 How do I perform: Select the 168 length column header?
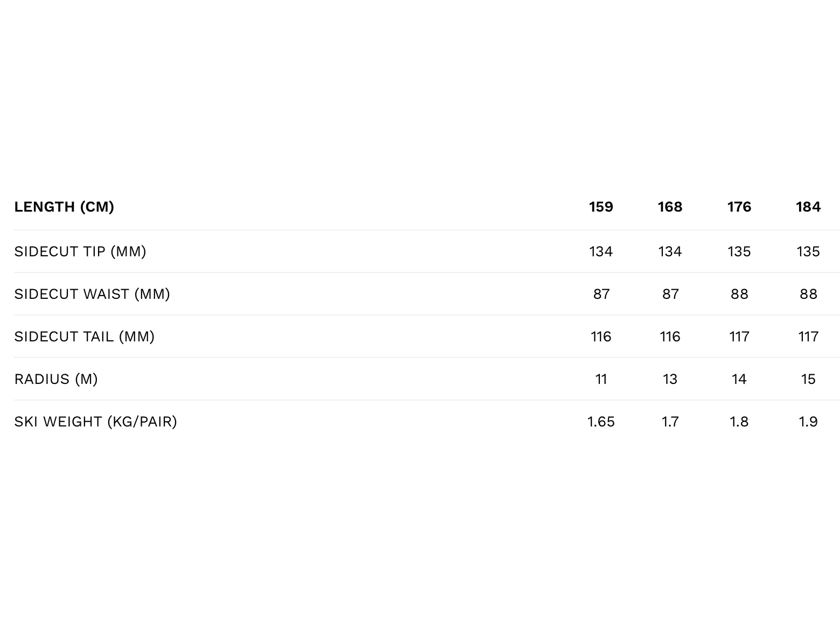[670, 207]
